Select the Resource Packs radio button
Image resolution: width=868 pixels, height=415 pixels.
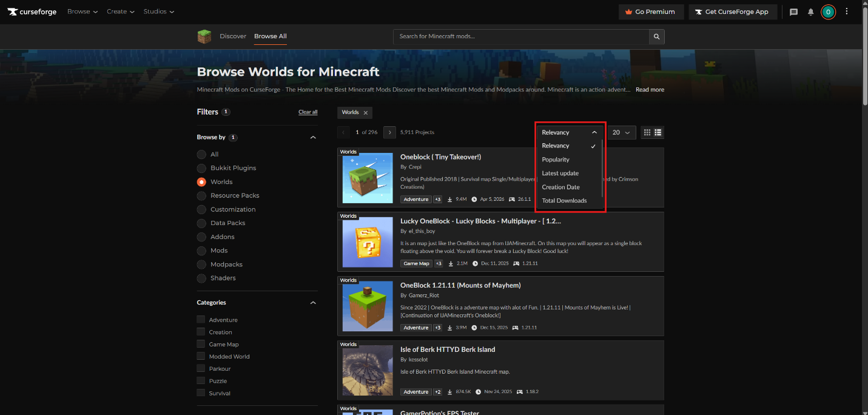[201, 195]
